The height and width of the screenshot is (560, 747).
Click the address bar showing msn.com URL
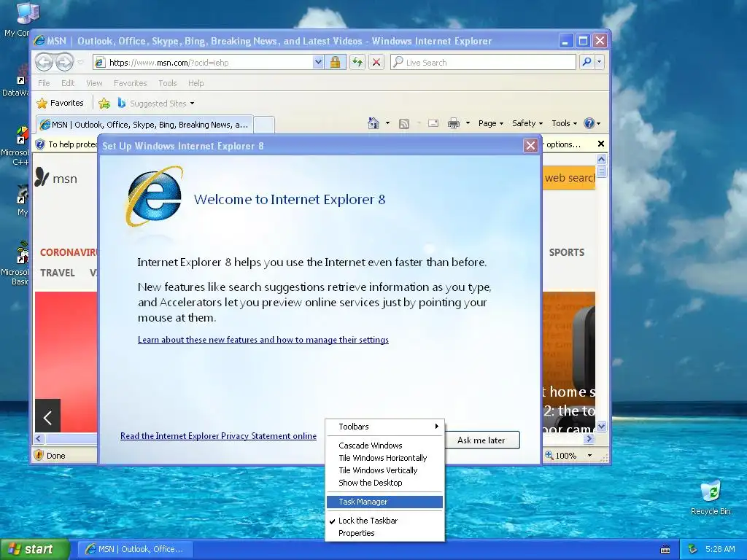point(203,63)
